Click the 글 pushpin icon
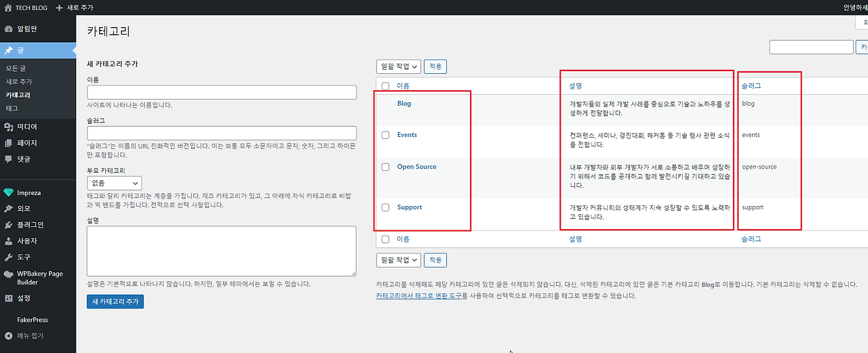Image resolution: width=868 pixels, height=353 pixels. pos(9,51)
